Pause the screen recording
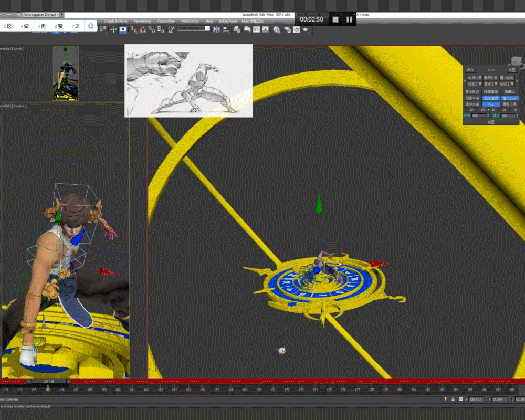The width and height of the screenshot is (525, 420). click(349, 19)
